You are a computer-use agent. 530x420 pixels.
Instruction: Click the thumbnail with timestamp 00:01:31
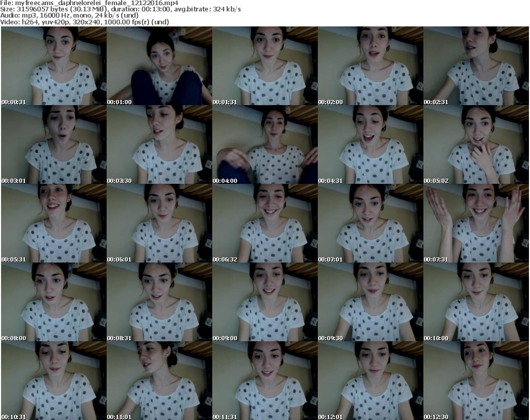pos(264,66)
